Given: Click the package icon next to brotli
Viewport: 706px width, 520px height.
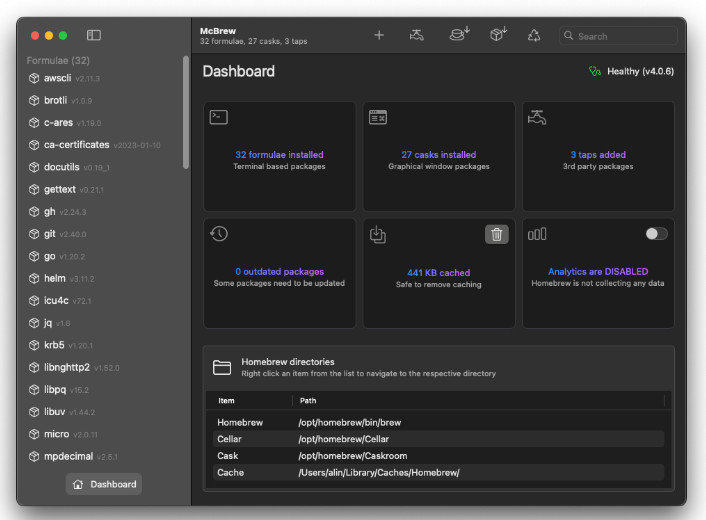Looking at the screenshot, I should click(x=34, y=100).
